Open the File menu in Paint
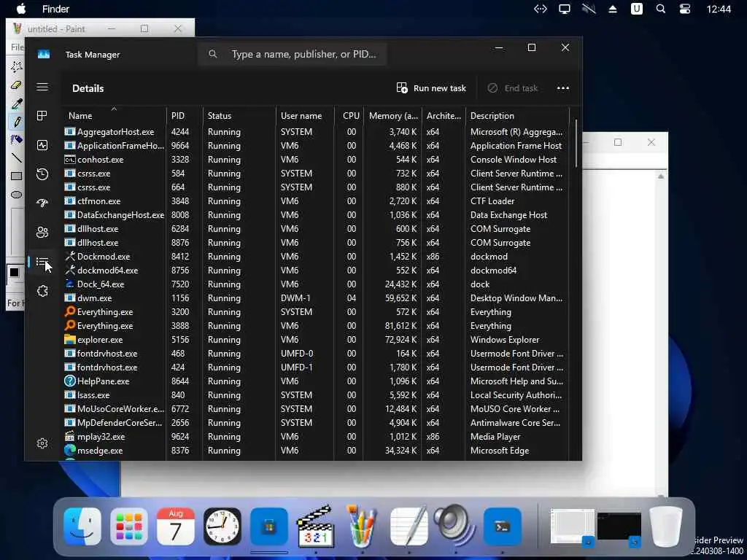Screen dimensions: 747x560 [x=17, y=47]
